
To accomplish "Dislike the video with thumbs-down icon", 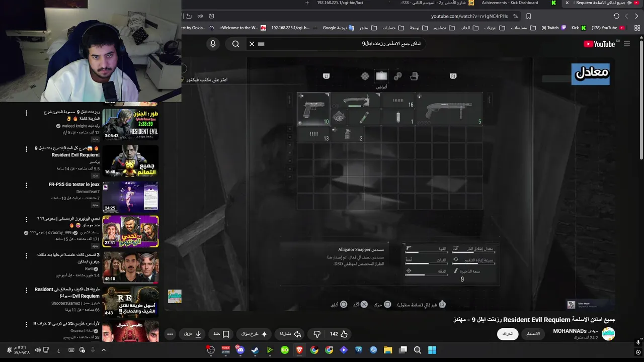I will (x=317, y=334).
